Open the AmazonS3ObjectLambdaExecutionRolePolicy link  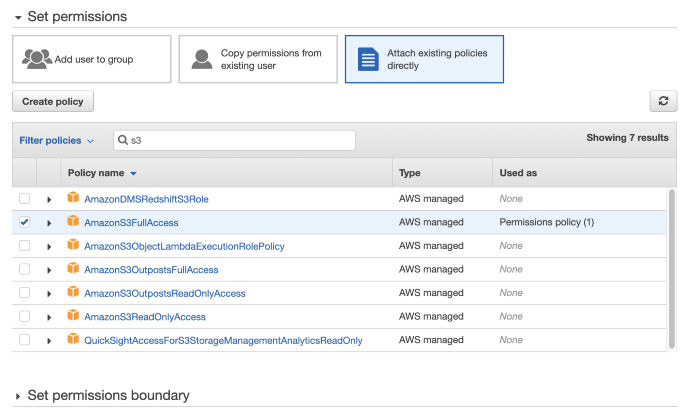point(184,246)
